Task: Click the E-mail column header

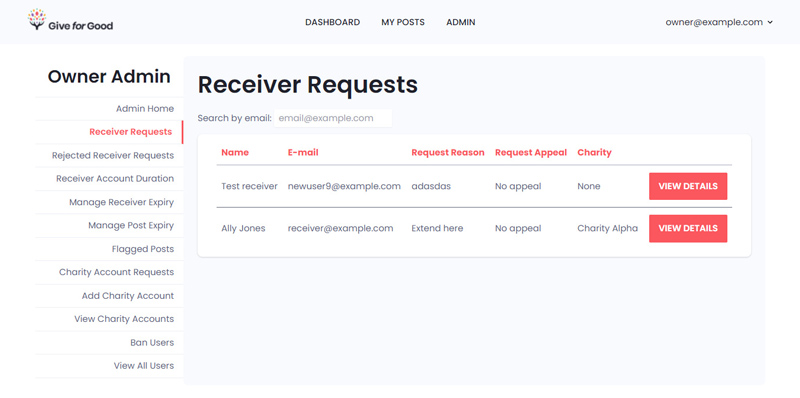Action: click(x=303, y=152)
